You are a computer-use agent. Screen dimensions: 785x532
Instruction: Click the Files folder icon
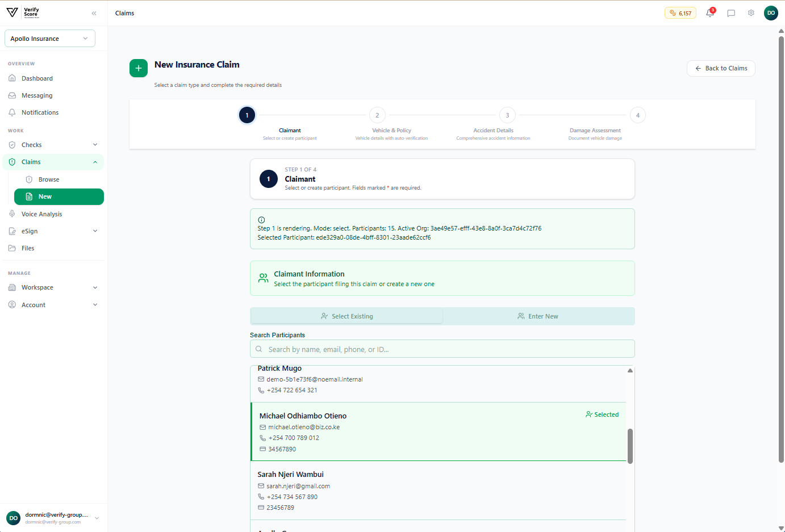coord(12,248)
